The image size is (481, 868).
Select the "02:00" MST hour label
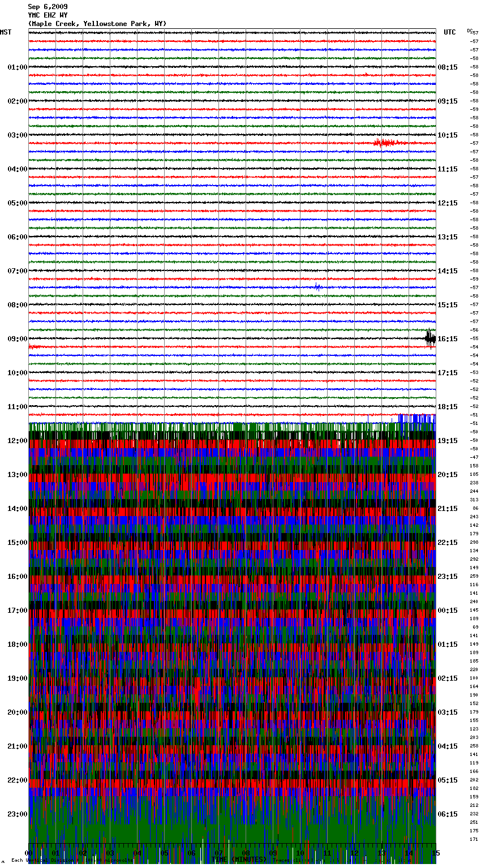(x=18, y=101)
